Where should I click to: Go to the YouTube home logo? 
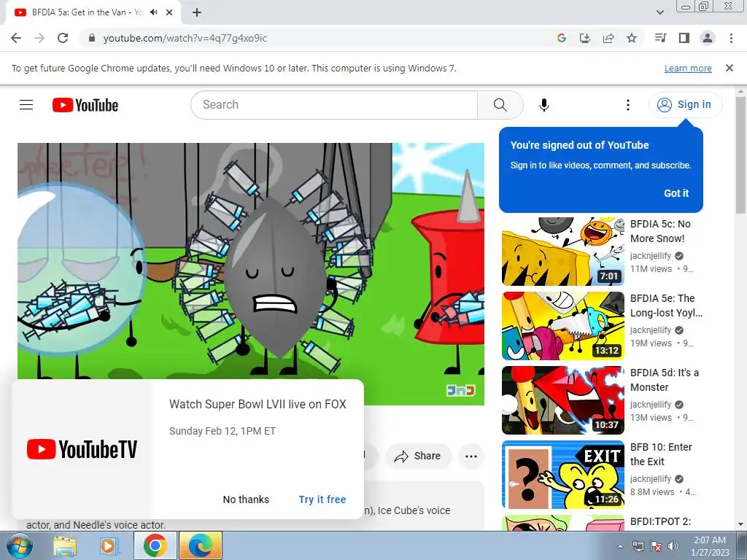pyautogui.click(x=85, y=105)
